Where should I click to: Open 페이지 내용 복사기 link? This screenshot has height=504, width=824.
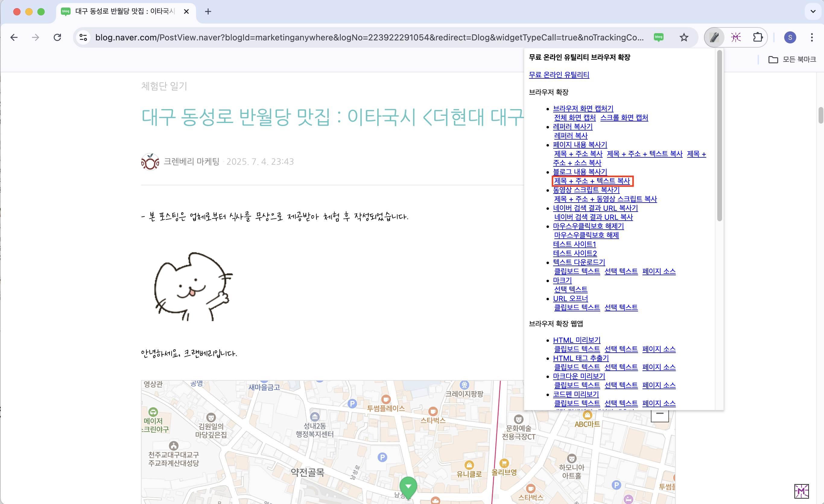pyautogui.click(x=580, y=145)
